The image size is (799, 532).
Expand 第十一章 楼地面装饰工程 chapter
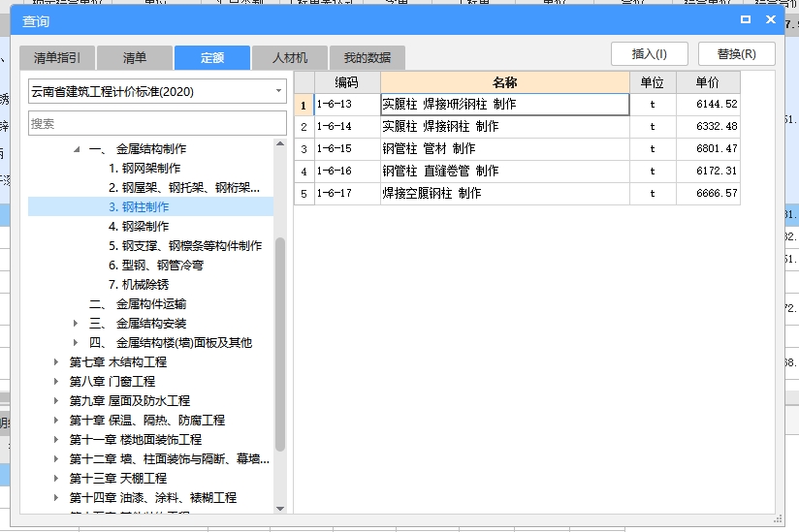56,439
